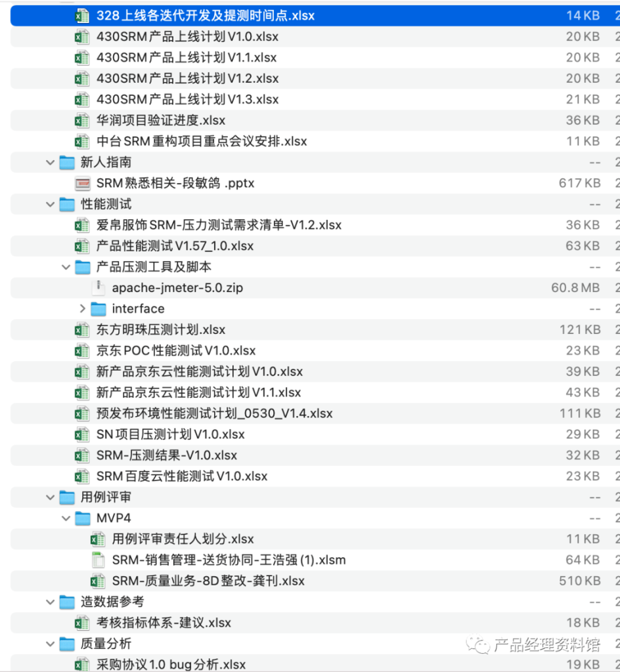Viewport: 620px width, 672px height.
Task: Expand the interface folder chevron
Action: [81, 308]
